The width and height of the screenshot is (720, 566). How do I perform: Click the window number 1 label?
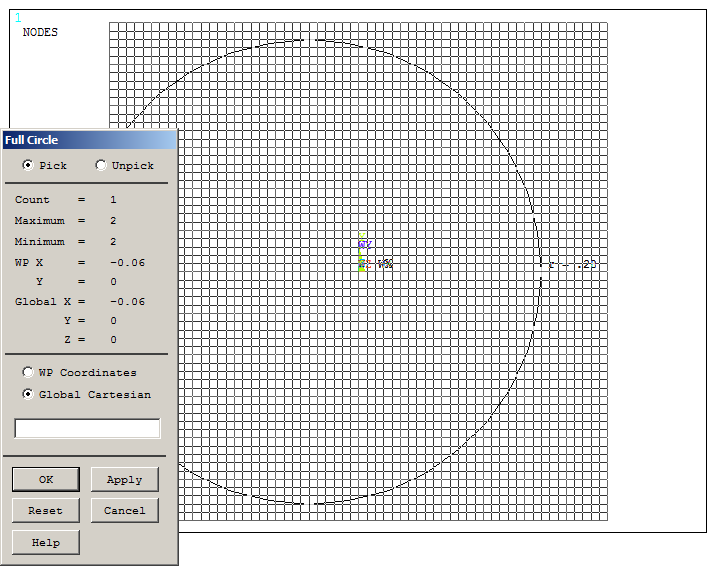18,18
